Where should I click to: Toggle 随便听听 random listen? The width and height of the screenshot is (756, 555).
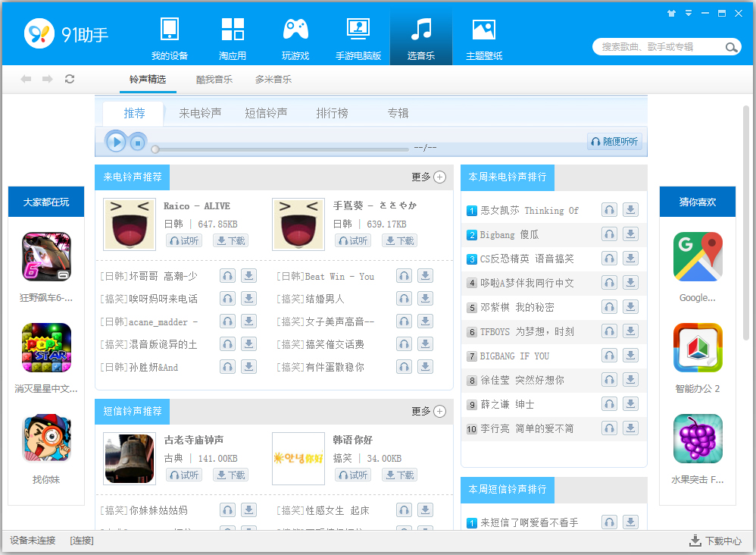coord(614,142)
